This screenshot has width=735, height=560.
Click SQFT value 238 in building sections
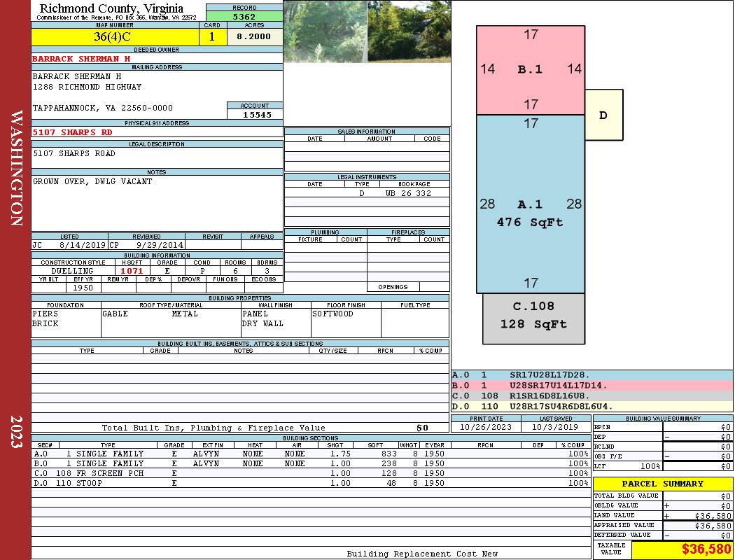(x=388, y=463)
